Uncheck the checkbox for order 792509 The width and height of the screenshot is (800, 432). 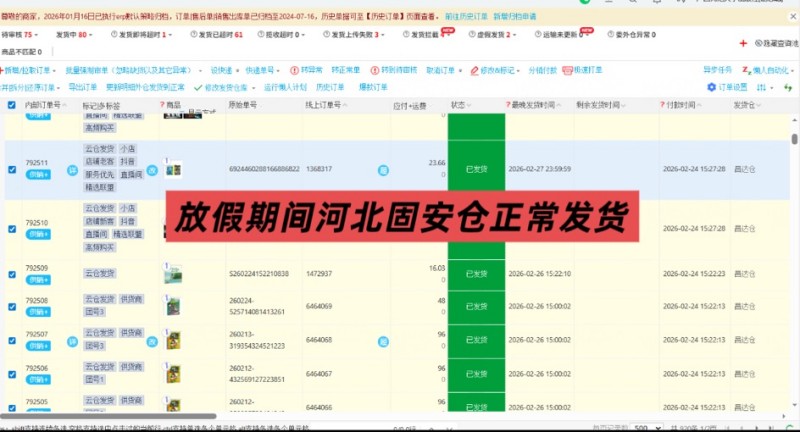click(12, 274)
